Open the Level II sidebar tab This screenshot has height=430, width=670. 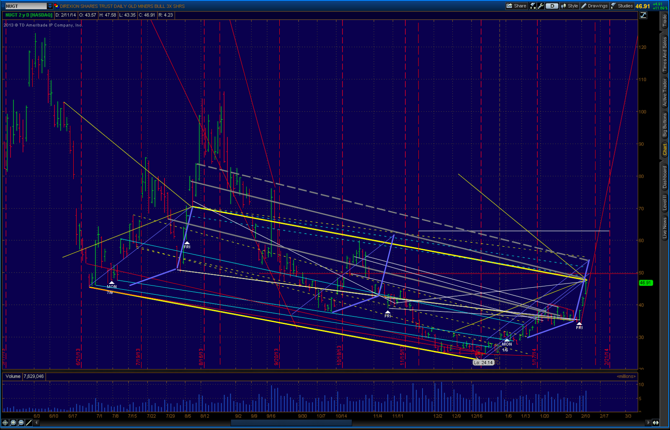tap(665, 203)
